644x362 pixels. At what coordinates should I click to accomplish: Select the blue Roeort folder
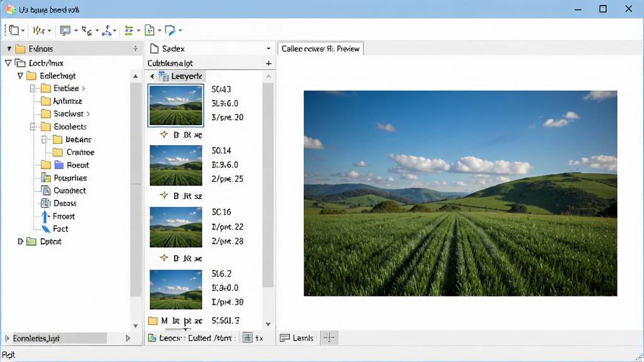click(72, 165)
